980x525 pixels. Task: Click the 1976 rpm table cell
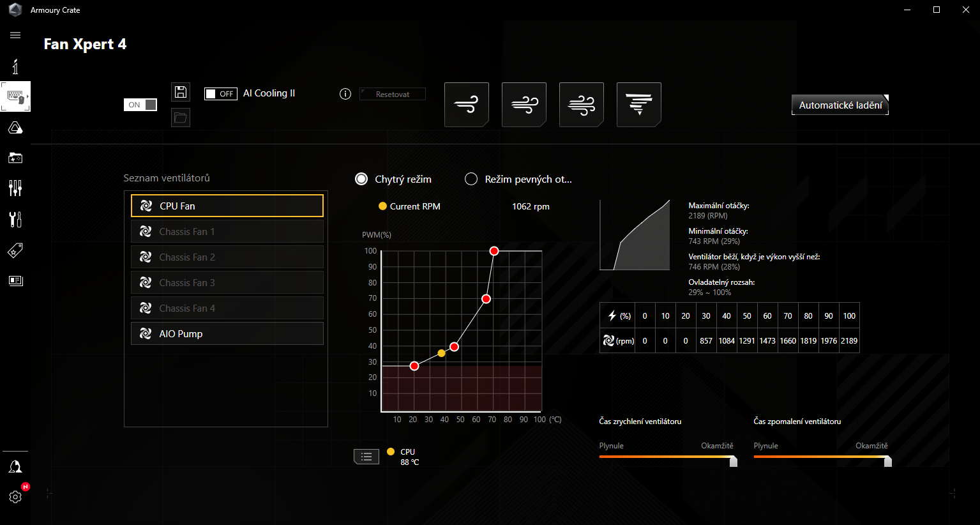[829, 340]
